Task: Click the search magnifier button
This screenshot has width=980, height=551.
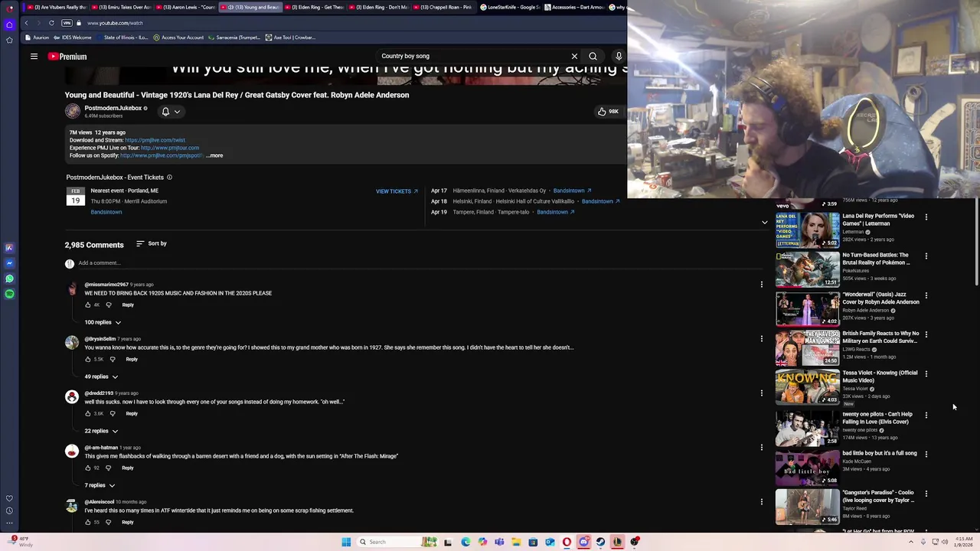Action: click(593, 56)
